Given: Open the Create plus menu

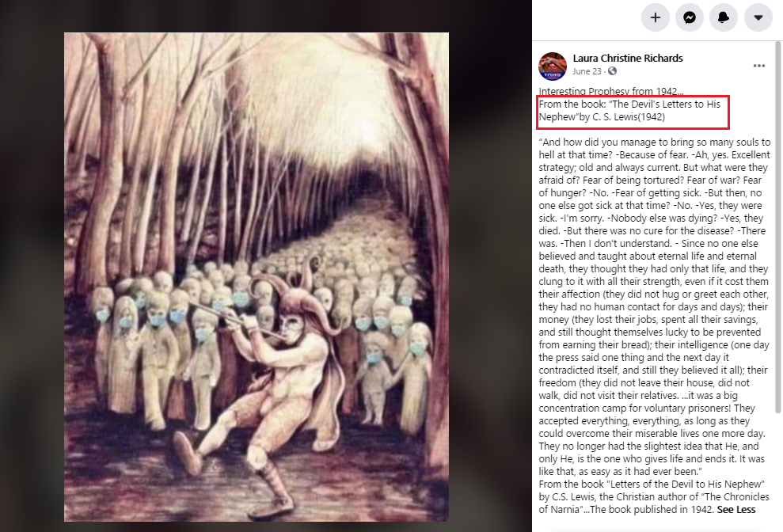Looking at the screenshot, I should [x=656, y=17].
